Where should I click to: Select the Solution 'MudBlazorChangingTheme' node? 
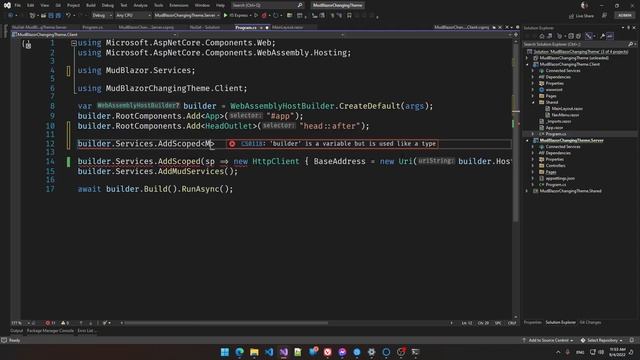click(x=580, y=52)
